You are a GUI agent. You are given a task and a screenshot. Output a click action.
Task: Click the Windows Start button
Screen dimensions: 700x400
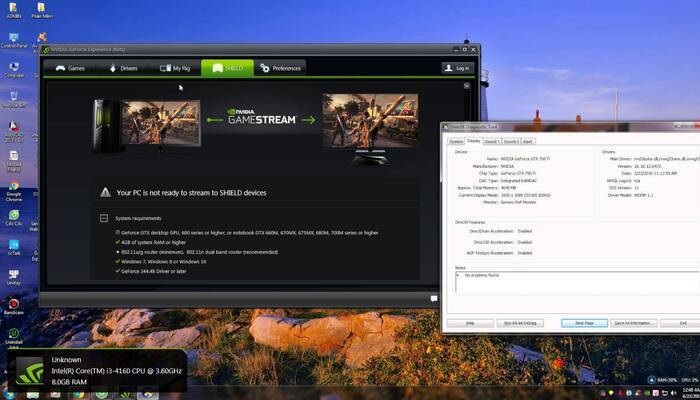pos(8,395)
